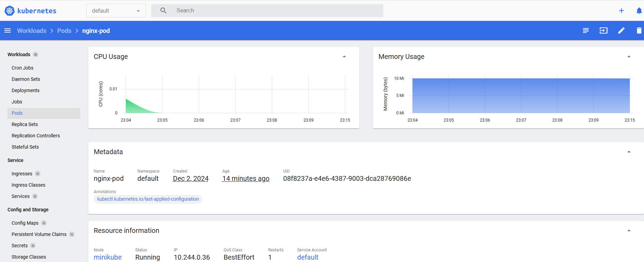Exec into pod terminal icon
The height and width of the screenshot is (262, 644).
pyautogui.click(x=604, y=30)
